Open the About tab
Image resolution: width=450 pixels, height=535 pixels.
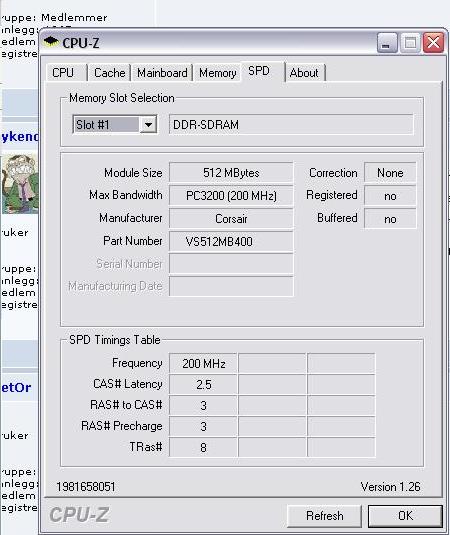pos(304,73)
